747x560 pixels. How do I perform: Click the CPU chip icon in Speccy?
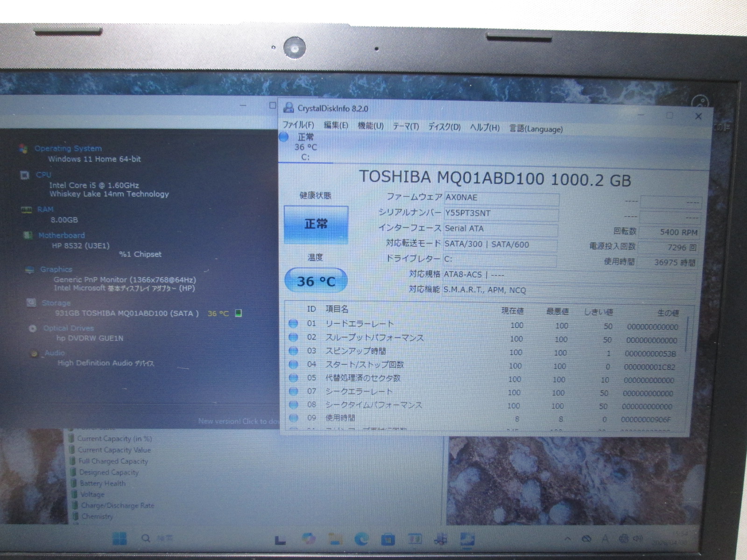click(25, 175)
